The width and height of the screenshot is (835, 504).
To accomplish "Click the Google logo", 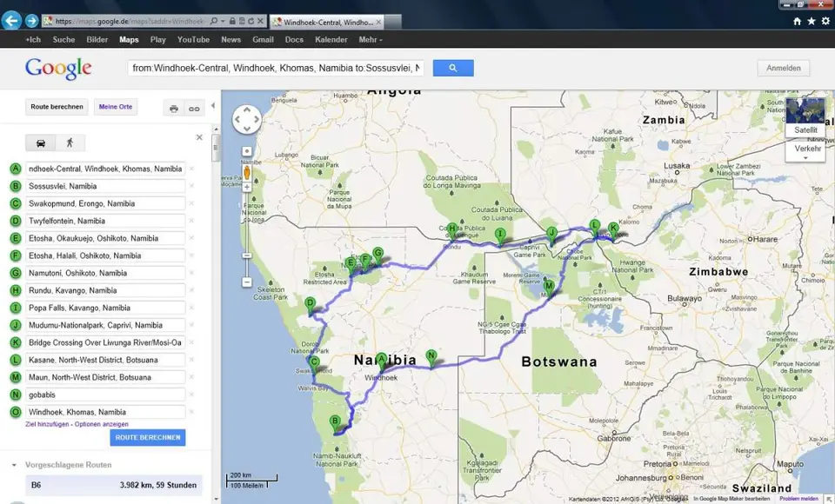I will [58, 68].
